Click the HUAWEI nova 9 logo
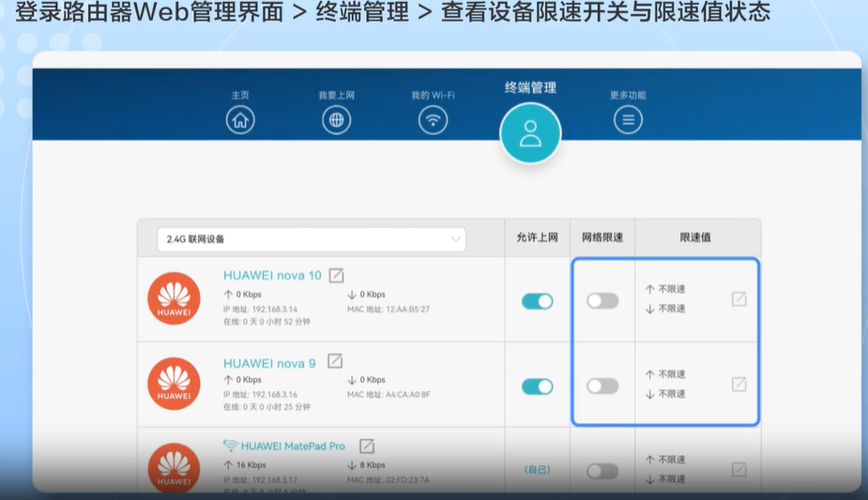The width and height of the screenshot is (868, 500). (174, 384)
